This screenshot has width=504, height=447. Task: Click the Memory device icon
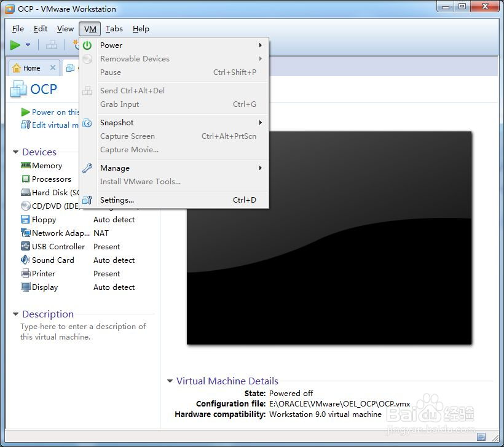coord(25,165)
